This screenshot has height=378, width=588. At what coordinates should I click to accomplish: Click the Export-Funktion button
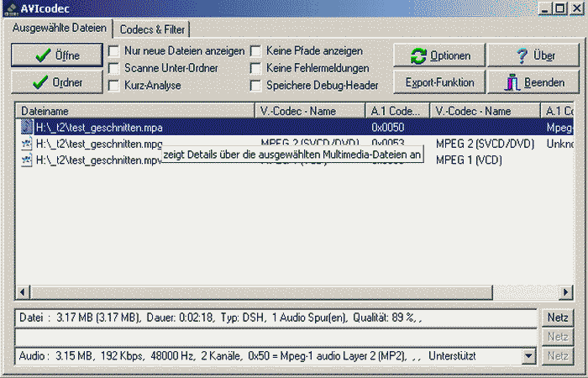click(x=438, y=82)
